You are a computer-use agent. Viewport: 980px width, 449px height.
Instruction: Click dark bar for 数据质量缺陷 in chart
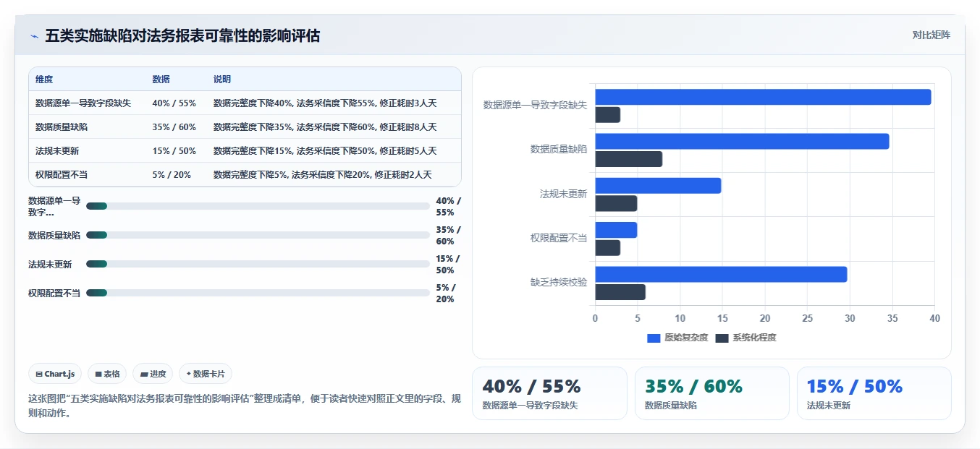628,159
